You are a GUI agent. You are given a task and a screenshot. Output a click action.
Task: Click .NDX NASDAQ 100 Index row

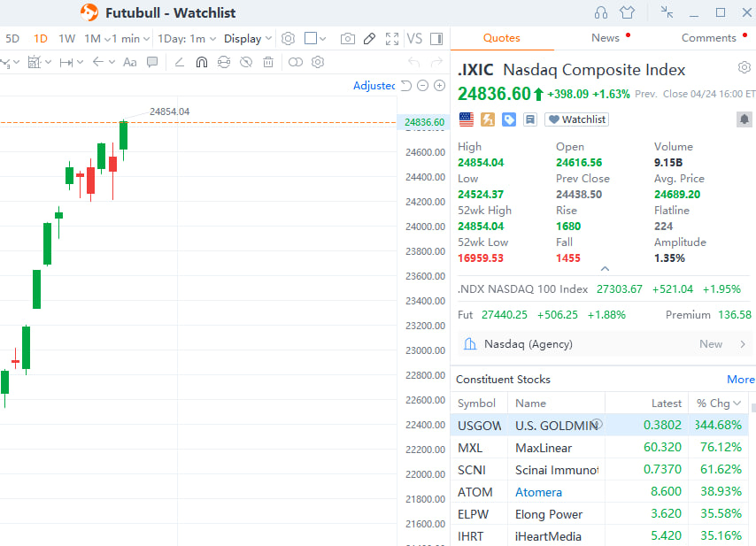[598, 289]
